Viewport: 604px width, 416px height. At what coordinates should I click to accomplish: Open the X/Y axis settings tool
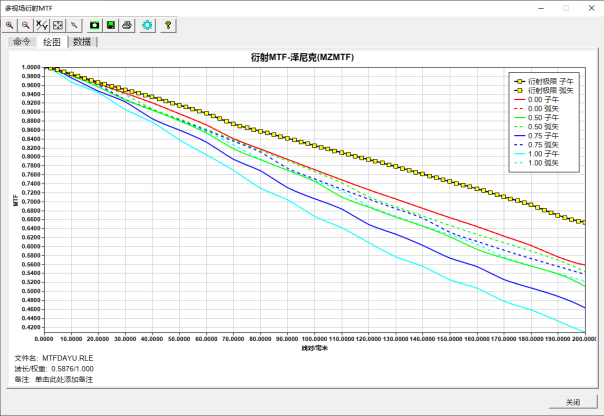coord(42,25)
